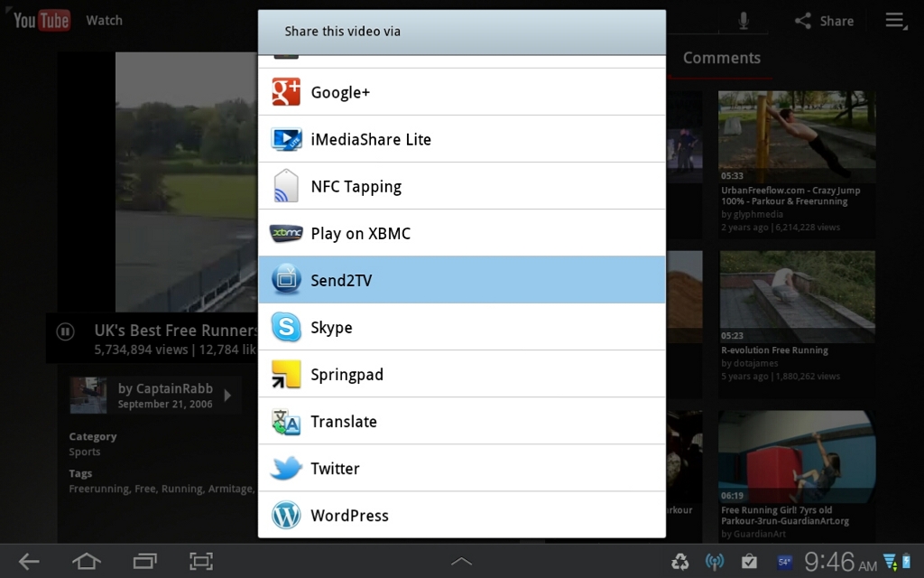Click the UK's Best Free Runners title

pyautogui.click(x=176, y=331)
